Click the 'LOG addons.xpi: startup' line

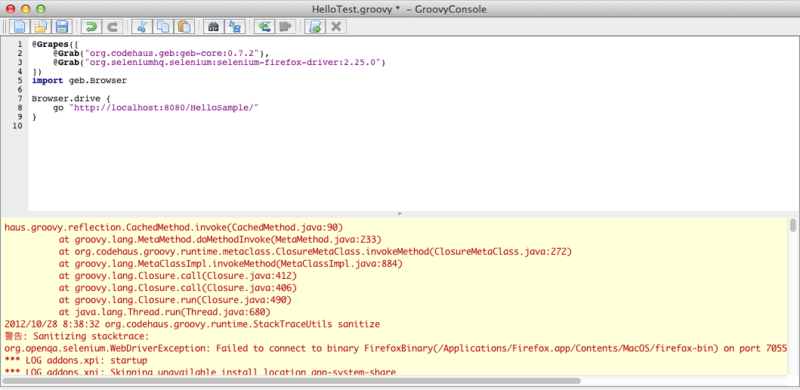(x=76, y=361)
